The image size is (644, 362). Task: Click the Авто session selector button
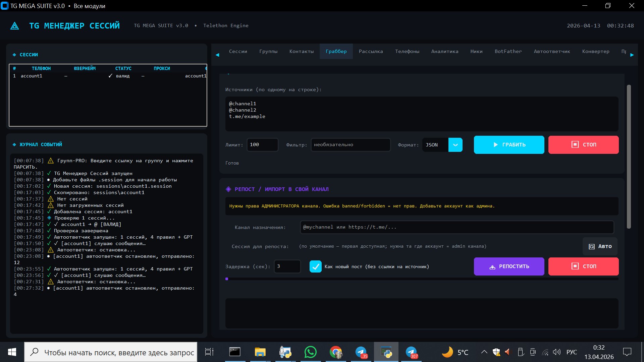click(x=600, y=246)
